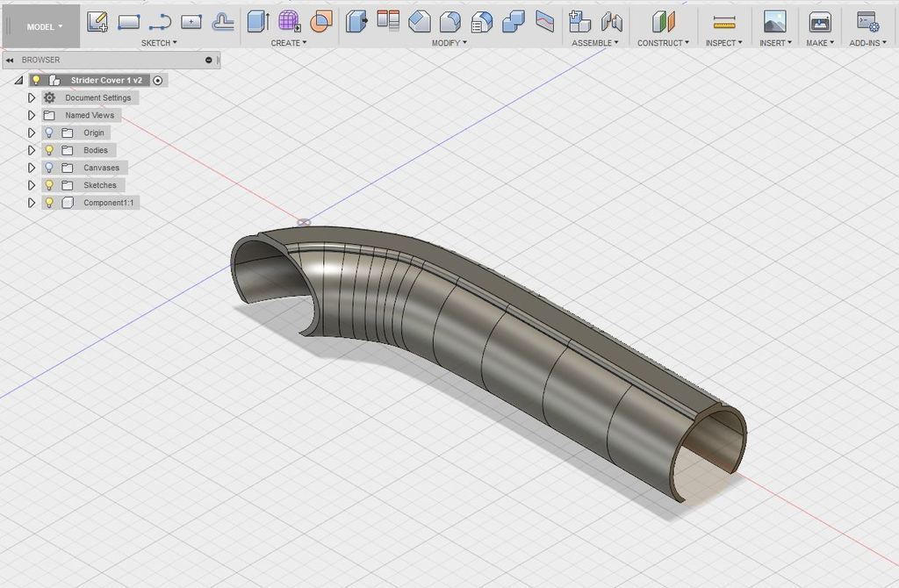Toggle the Bodies folder light bulb
The width and height of the screenshot is (899, 588).
pyautogui.click(x=48, y=150)
